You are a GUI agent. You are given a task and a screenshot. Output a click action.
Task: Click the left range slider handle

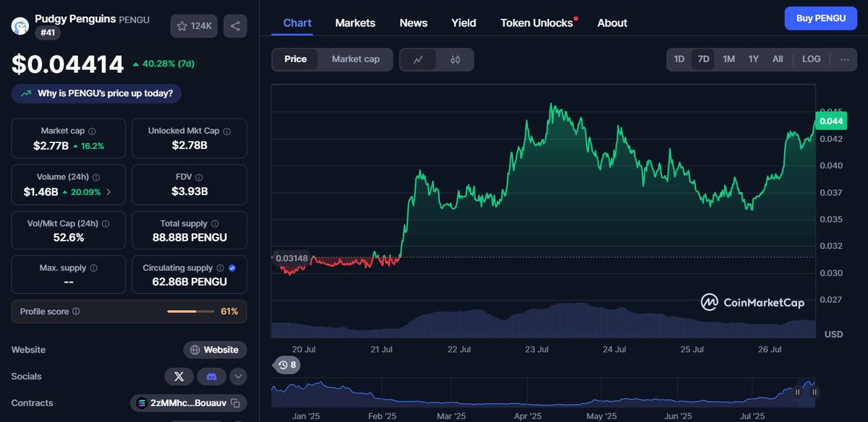tap(798, 392)
